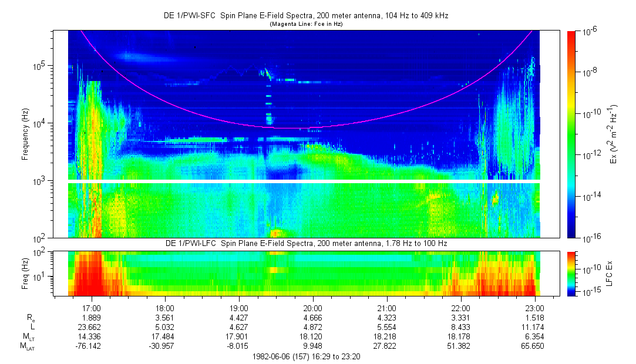Select the 23:00 time tick label
Image resolution: width=636 pixels, height=364 pixels.
tap(534, 308)
